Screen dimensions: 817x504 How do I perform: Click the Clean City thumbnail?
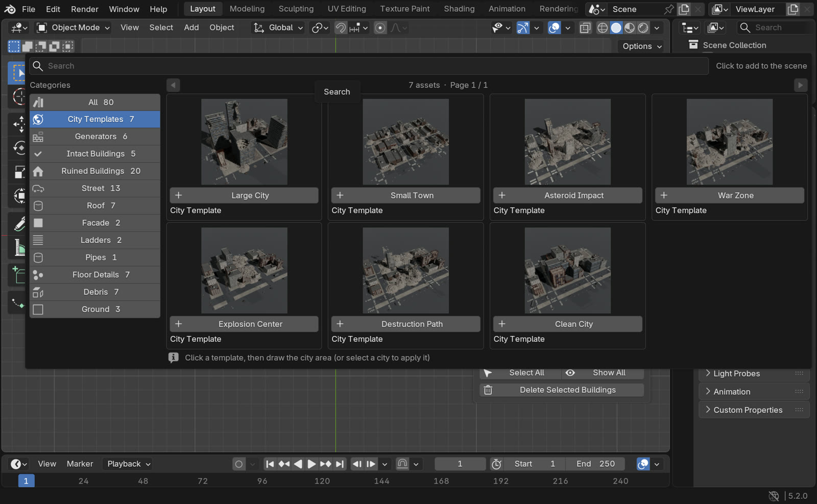567,270
